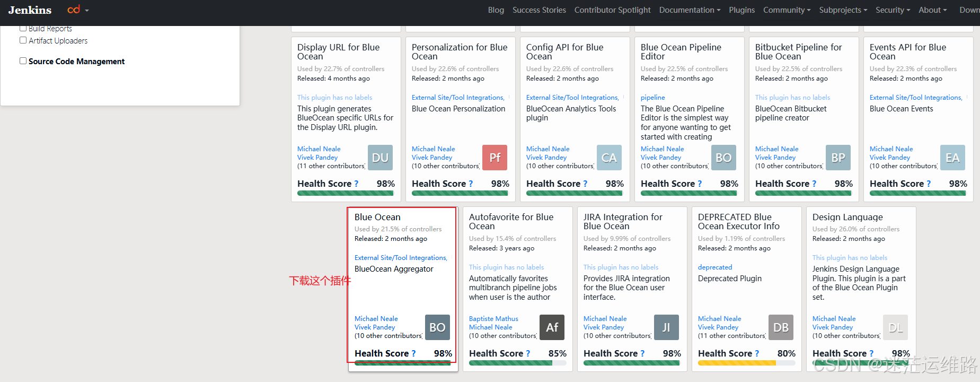The width and height of the screenshot is (980, 382).
Task: Go to the Plugins page
Action: pos(741,10)
